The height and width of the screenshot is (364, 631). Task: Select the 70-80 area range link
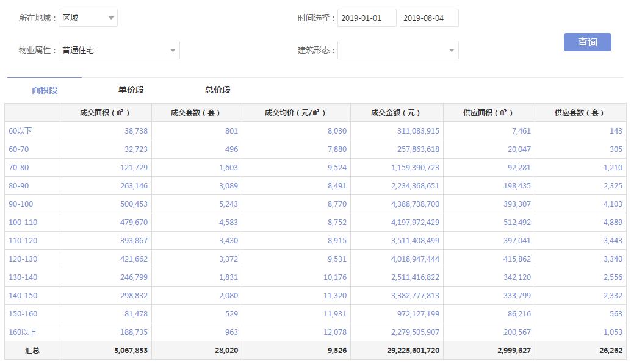(18, 167)
